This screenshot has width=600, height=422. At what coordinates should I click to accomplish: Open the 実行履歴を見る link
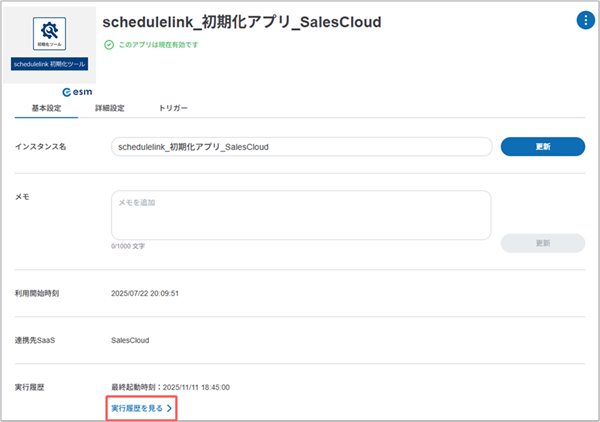pos(137,408)
